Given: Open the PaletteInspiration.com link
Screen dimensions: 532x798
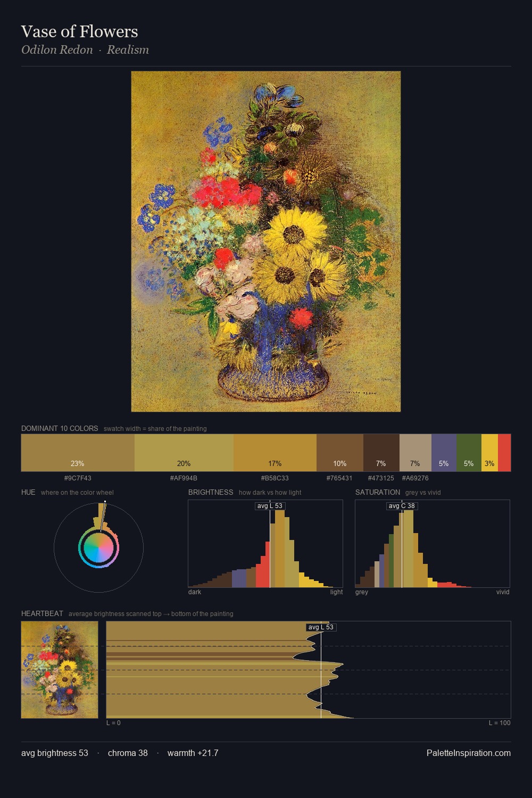Looking at the screenshot, I should click(469, 753).
